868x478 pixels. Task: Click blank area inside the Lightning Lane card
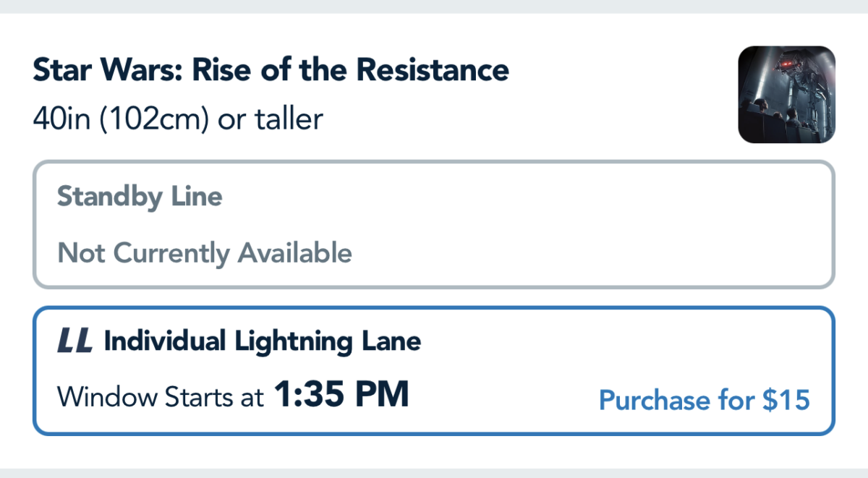pos(615,347)
